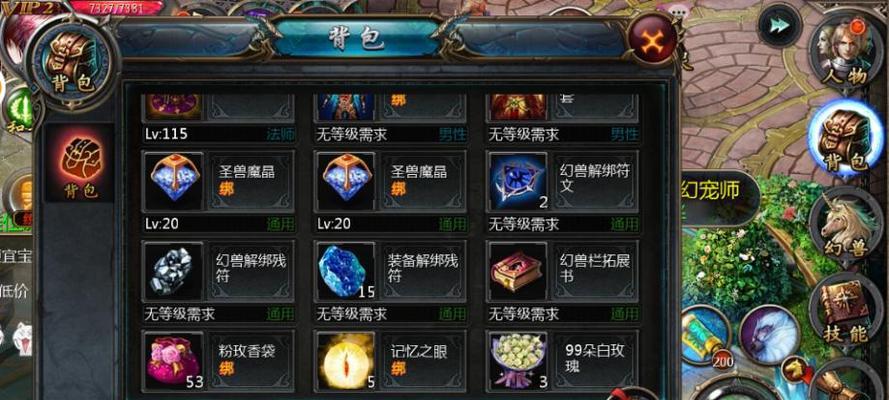The image size is (889, 400).
Task: Click the white wolf pet portrait
Action: coord(769,334)
